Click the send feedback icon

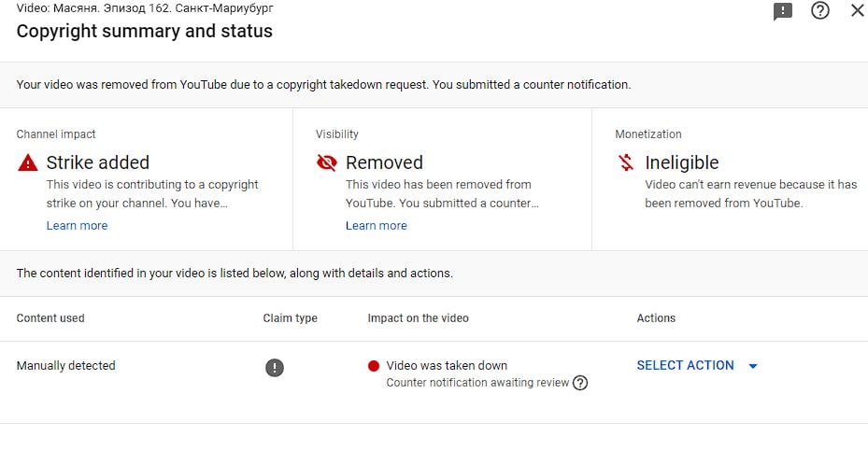783,11
